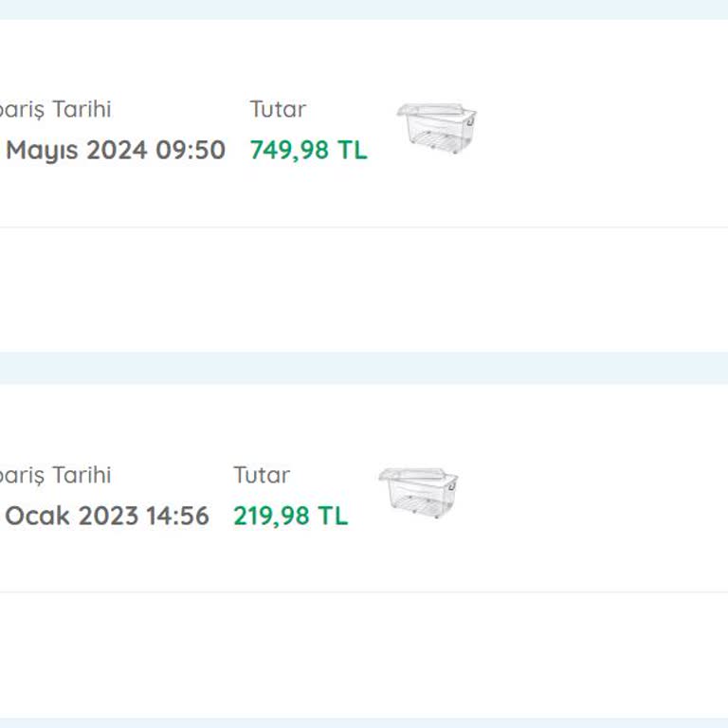
Task: Open storage box thumbnail in 749,98 TL order
Action: 436,128
